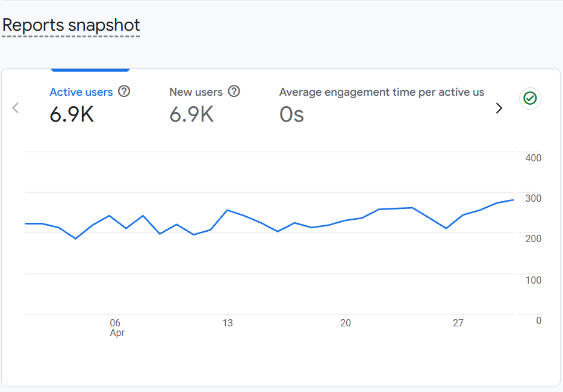Click the 100 y-axis label

coord(533,280)
